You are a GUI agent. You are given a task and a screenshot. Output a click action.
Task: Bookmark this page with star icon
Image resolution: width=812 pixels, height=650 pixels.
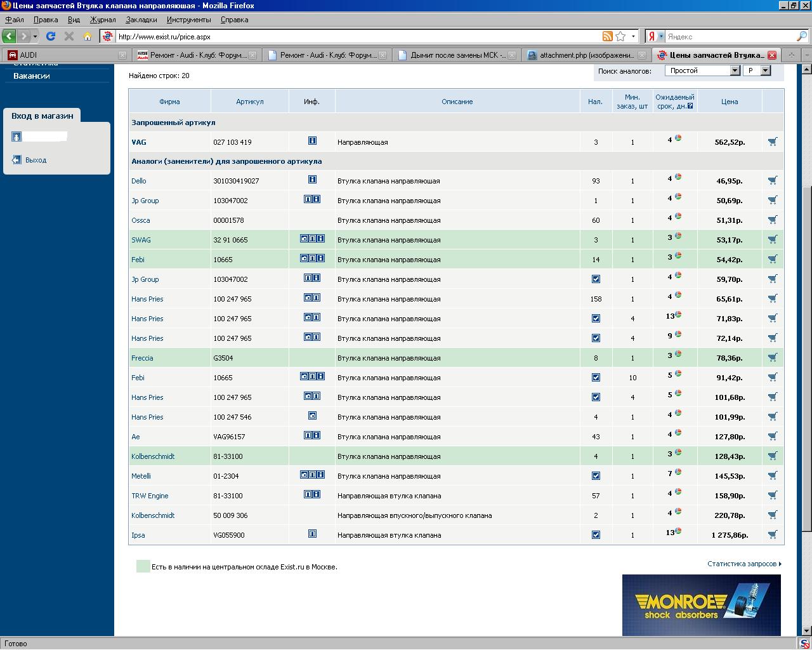click(620, 36)
